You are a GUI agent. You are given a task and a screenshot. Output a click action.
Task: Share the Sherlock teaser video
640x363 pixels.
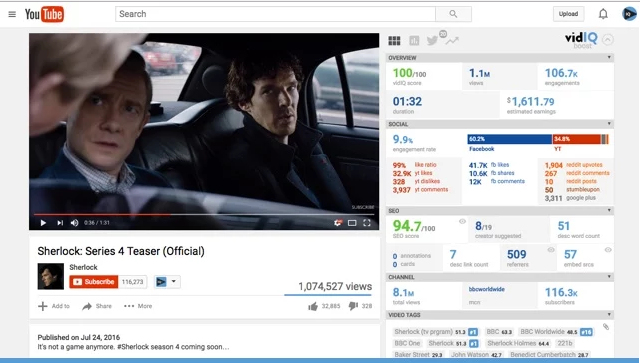(97, 306)
